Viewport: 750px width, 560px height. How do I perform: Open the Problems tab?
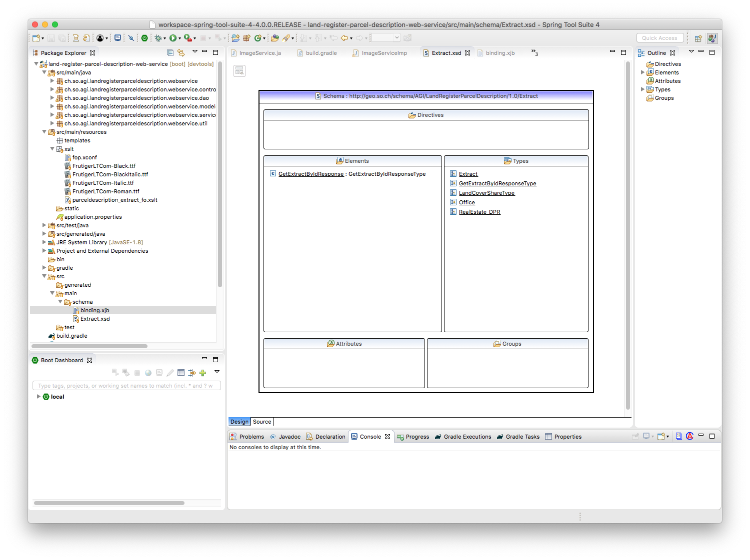click(x=247, y=437)
